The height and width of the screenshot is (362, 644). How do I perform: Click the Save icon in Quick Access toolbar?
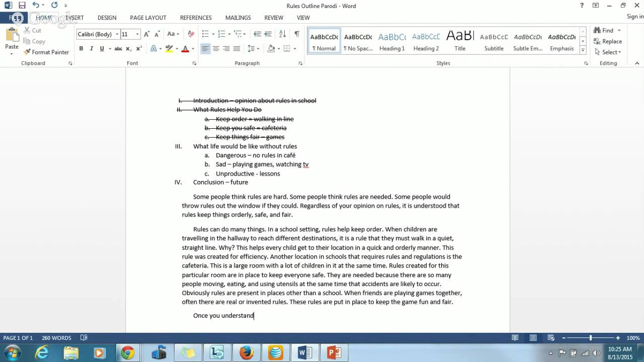(22, 6)
